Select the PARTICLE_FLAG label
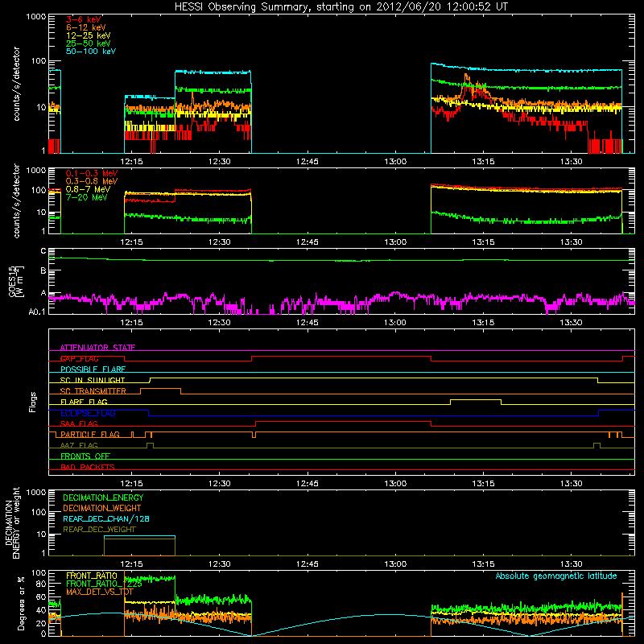This screenshot has width=644, height=644. coord(90,435)
